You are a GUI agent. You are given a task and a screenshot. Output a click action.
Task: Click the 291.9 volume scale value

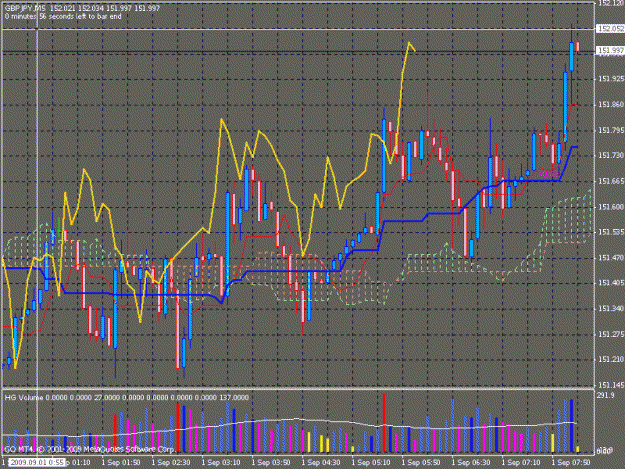[605, 395]
